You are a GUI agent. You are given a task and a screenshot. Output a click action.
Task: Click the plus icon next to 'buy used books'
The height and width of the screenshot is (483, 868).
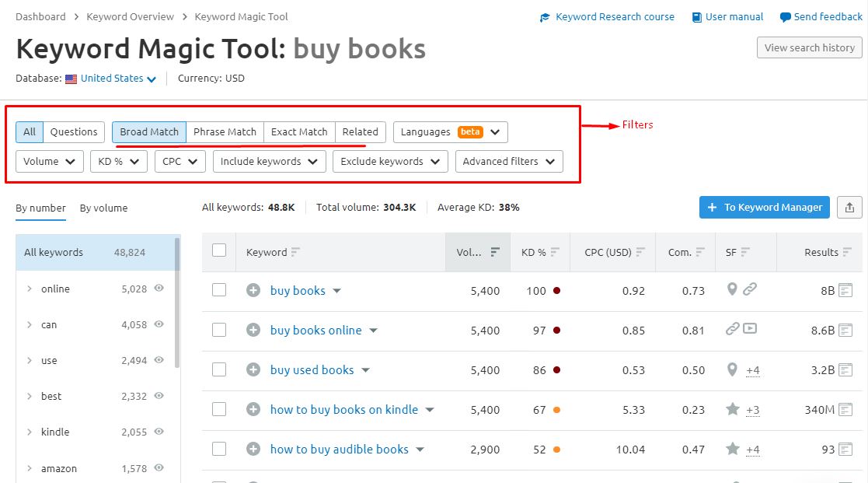tap(253, 370)
